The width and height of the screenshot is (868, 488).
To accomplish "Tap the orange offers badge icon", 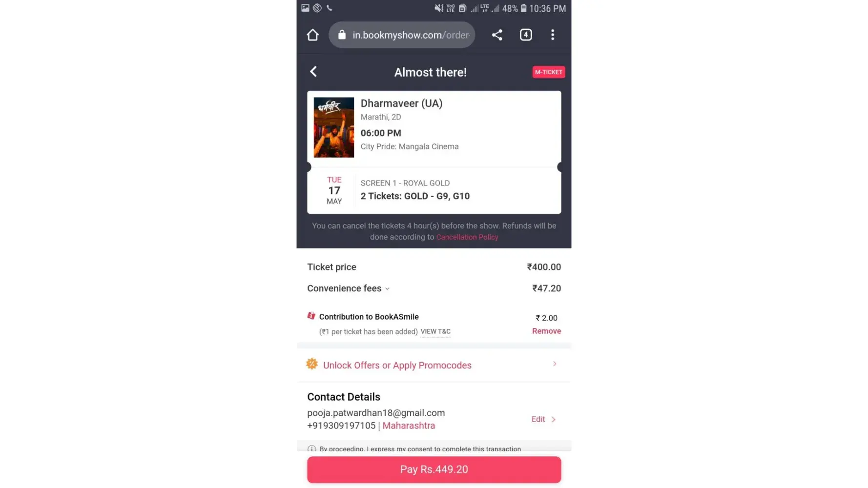I will (x=312, y=364).
